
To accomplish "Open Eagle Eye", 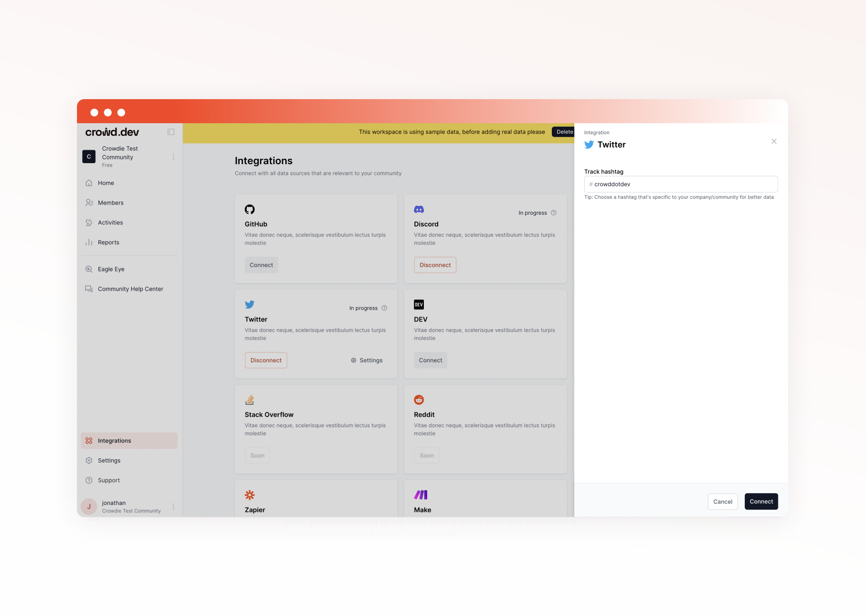I will click(x=129, y=269).
